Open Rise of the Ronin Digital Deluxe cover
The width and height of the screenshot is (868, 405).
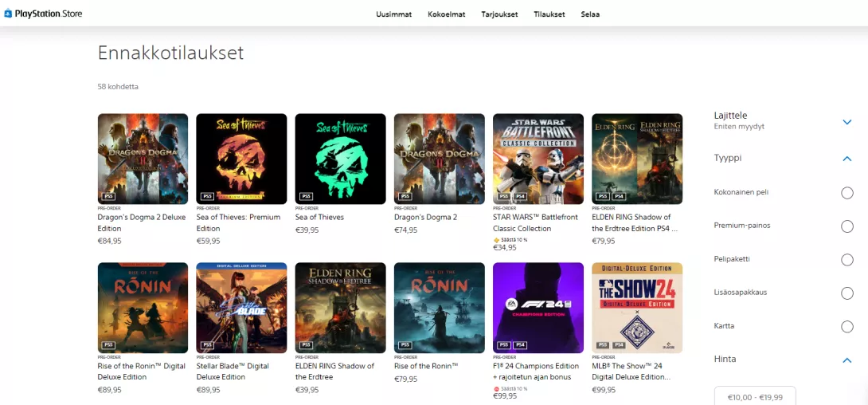coord(143,308)
